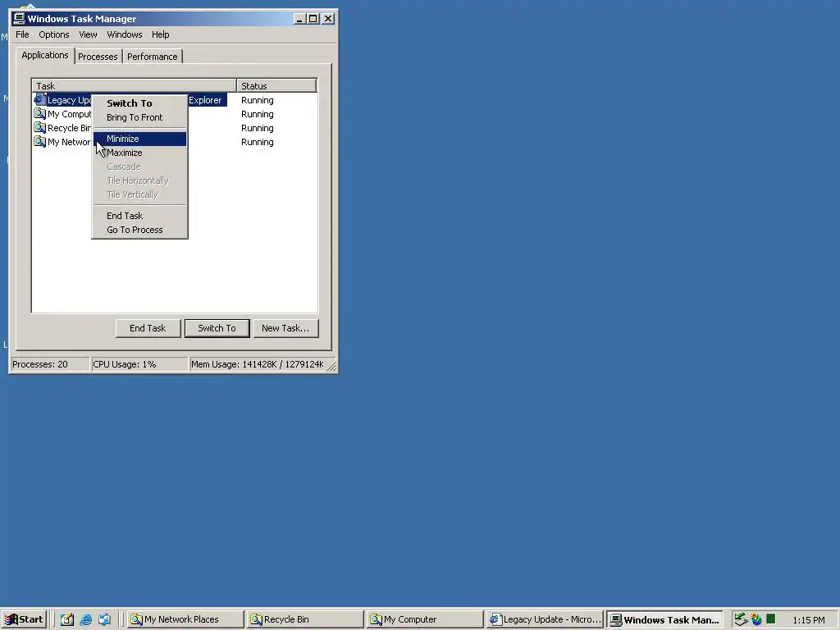Maximize the Windows Task Manager window
The width and height of the screenshot is (840, 630).
point(313,19)
